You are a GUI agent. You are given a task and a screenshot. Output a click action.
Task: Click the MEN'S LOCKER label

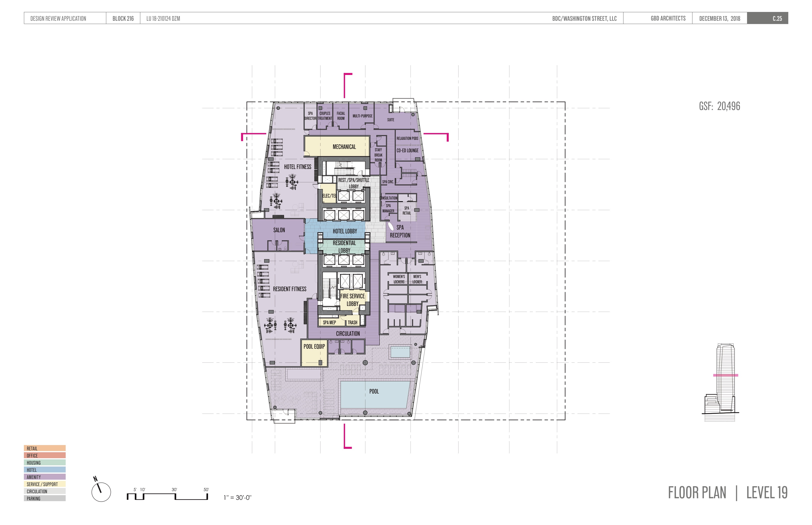tap(417, 279)
